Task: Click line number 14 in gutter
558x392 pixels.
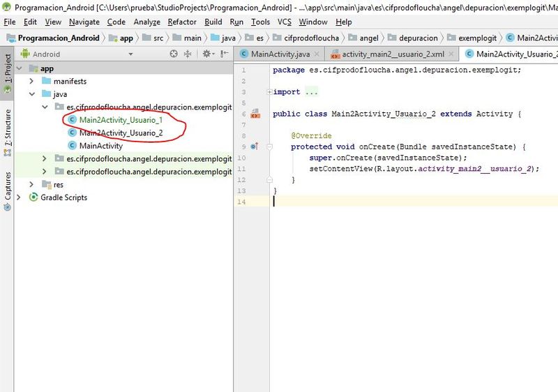Action: [241, 202]
